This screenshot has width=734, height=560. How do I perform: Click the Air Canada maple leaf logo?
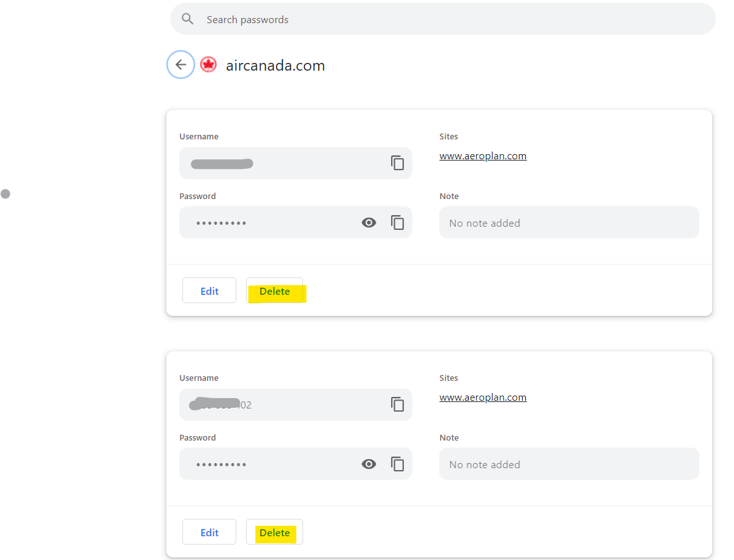[208, 65]
